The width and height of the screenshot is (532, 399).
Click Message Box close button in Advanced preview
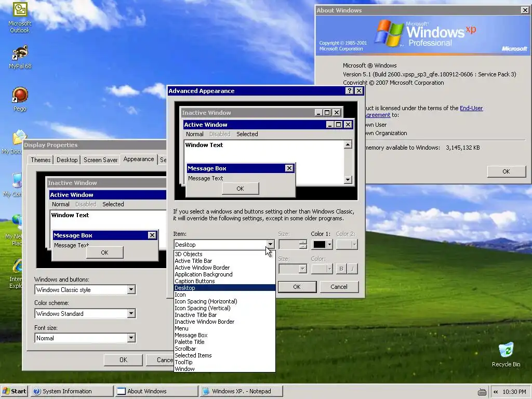tap(289, 168)
